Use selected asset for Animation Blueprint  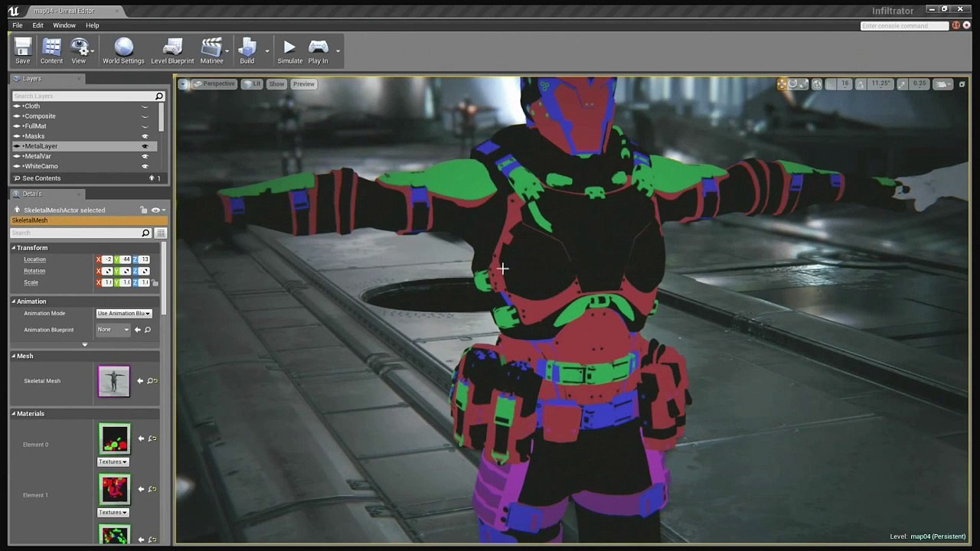[138, 330]
